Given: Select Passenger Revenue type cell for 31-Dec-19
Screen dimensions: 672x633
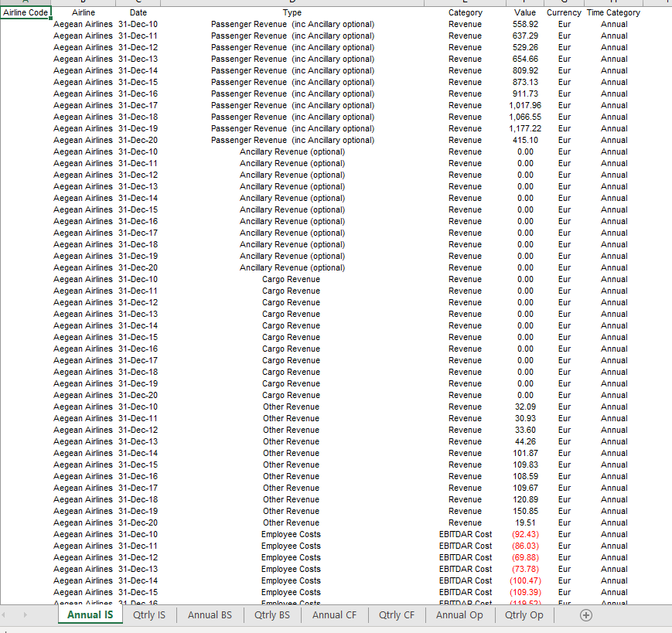Looking at the screenshot, I should pyautogui.click(x=292, y=128).
